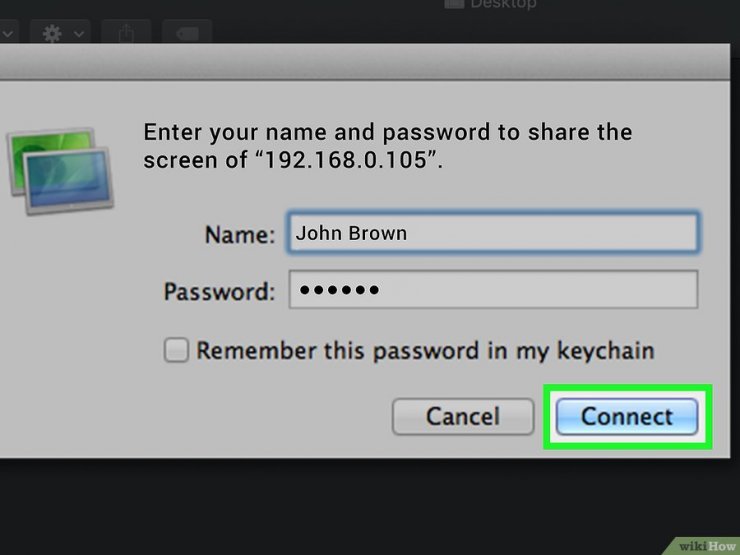Click the "Name:" field label

point(239,235)
